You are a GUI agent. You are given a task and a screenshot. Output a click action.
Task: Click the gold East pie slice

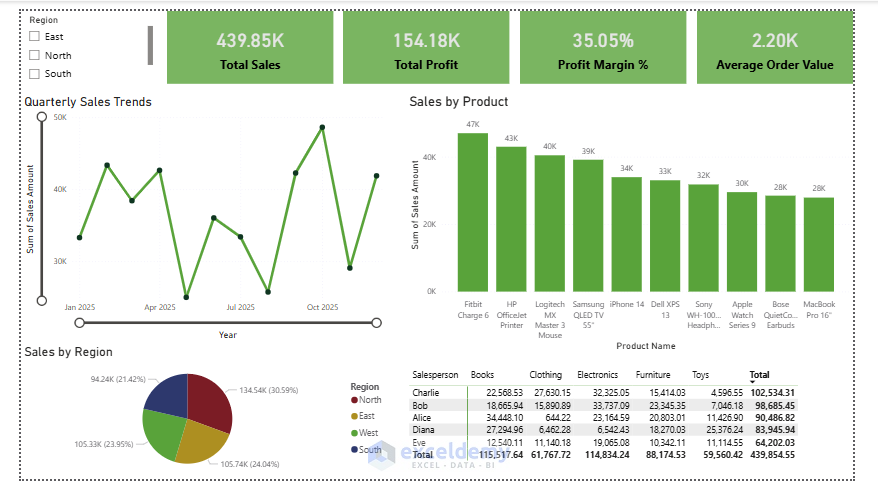204,442
